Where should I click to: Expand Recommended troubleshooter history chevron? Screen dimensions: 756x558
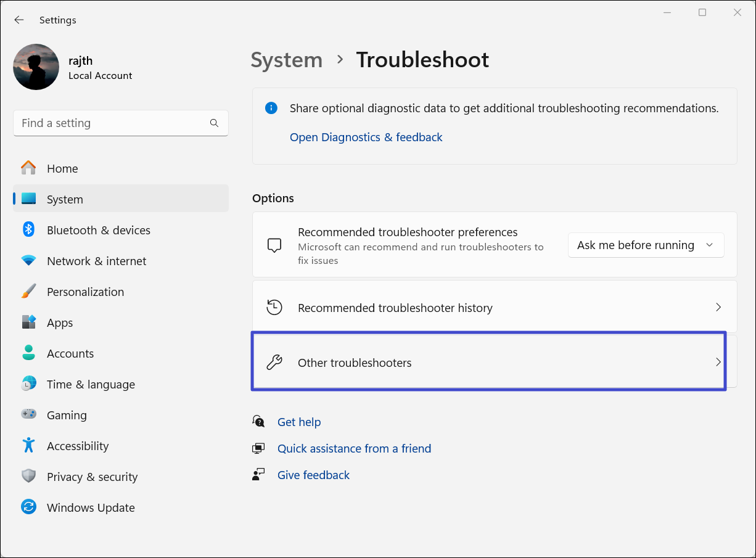click(x=718, y=307)
